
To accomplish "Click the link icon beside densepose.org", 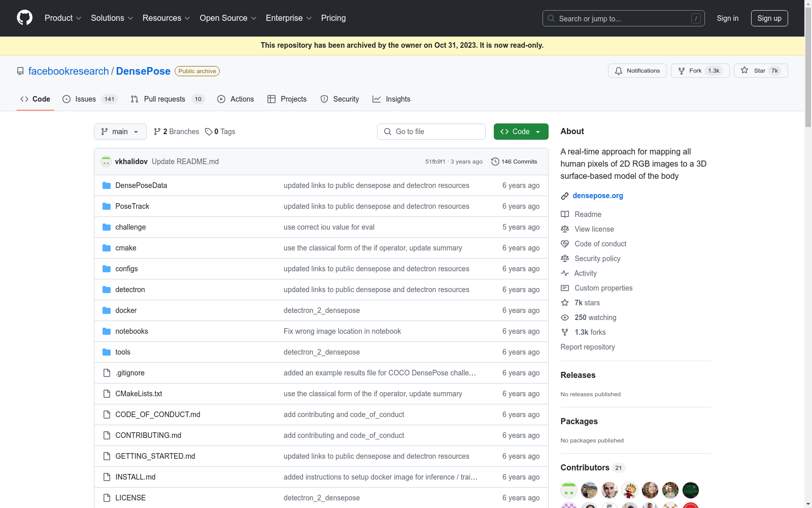I will coord(565,196).
